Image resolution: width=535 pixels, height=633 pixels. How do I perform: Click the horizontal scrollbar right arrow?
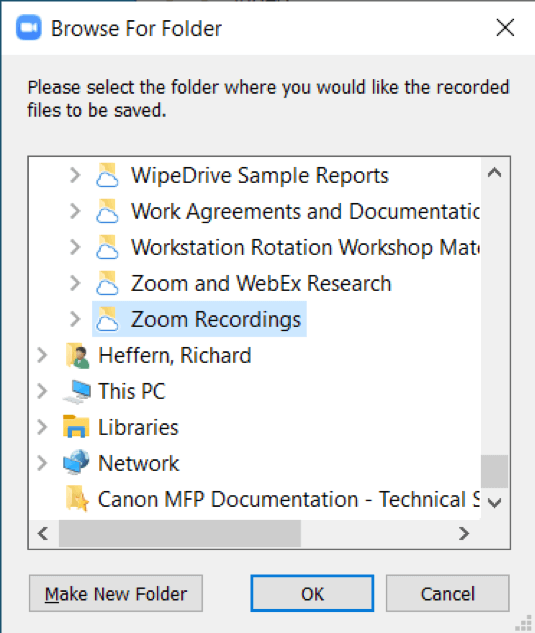[464, 534]
